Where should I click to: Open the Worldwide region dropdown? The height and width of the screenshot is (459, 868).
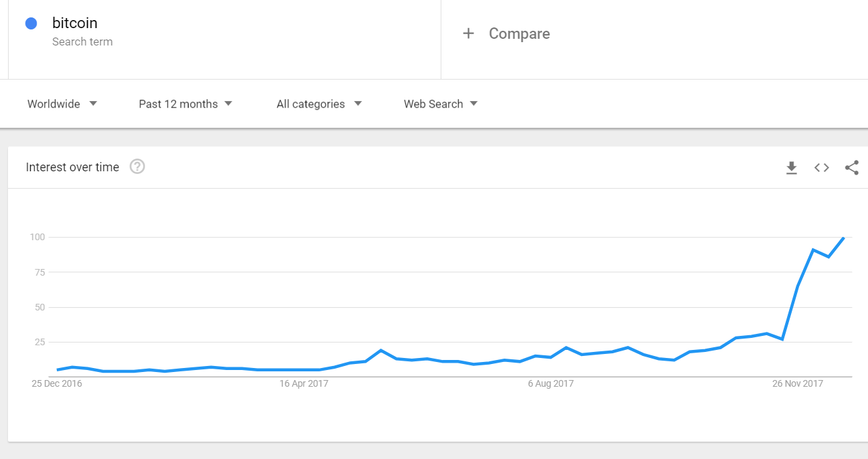tap(62, 104)
